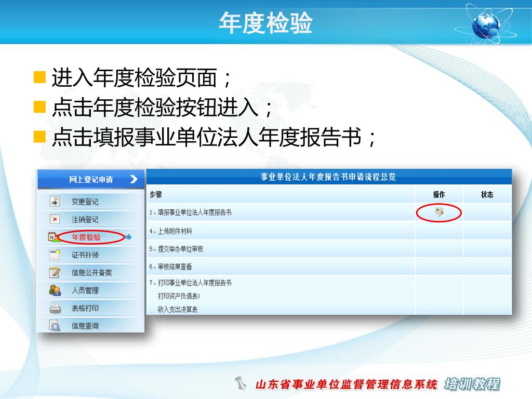
Task: Click bullet text 点击填报事业单位法人年度报告书
Action: tap(206, 137)
